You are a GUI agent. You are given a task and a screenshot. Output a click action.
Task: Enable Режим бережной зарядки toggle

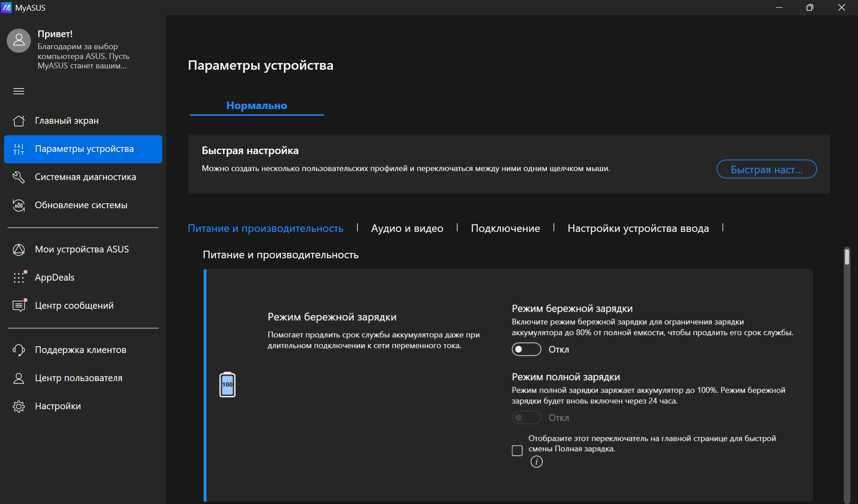[x=526, y=349]
